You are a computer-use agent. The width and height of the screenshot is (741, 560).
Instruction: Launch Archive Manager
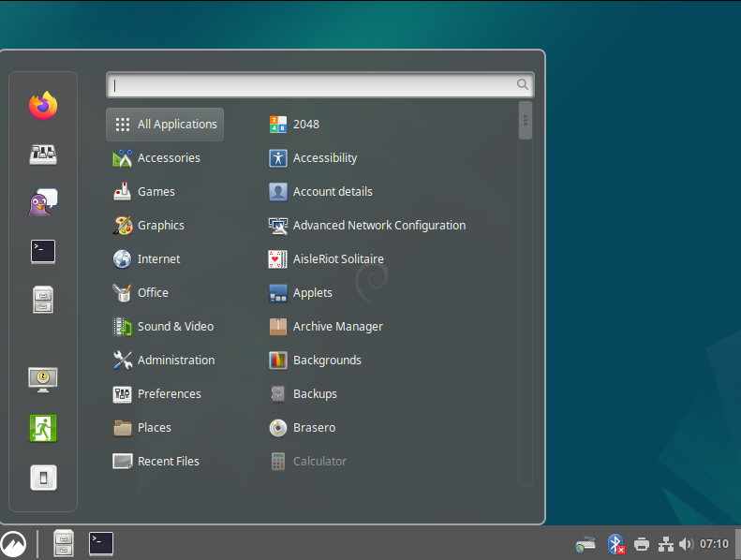(x=326, y=327)
